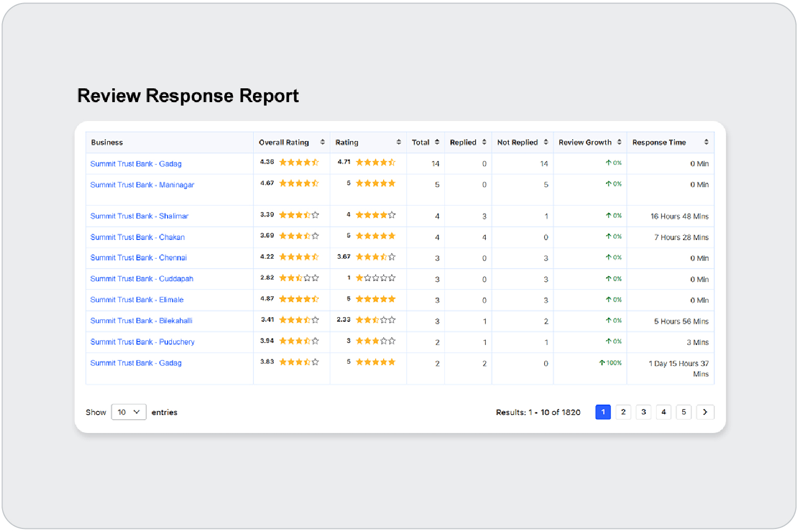Navigate to page 5 of results

click(684, 412)
